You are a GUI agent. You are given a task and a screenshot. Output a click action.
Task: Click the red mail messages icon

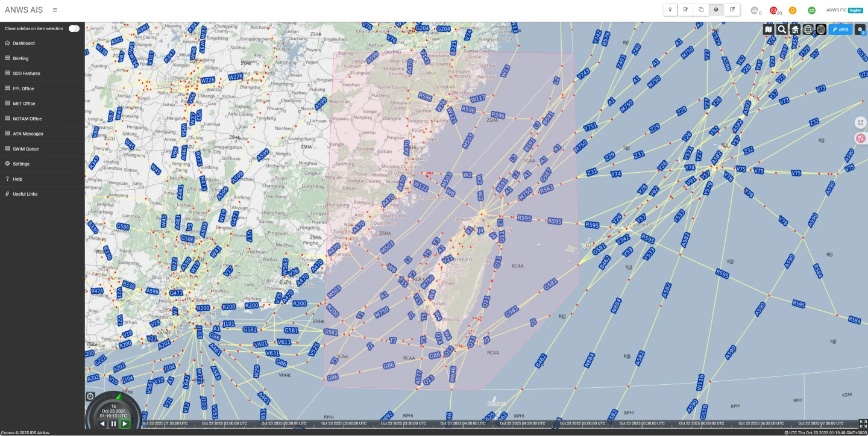pos(773,10)
